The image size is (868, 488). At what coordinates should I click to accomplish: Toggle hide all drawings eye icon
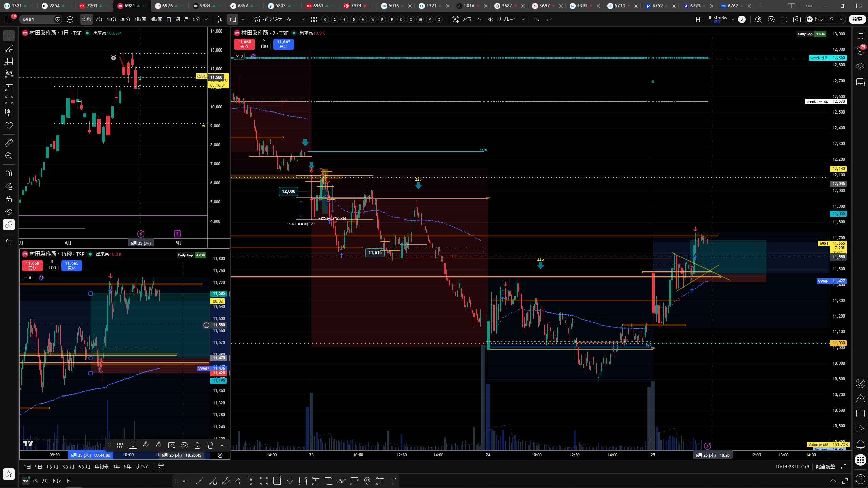pyautogui.click(x=9, y=212)
